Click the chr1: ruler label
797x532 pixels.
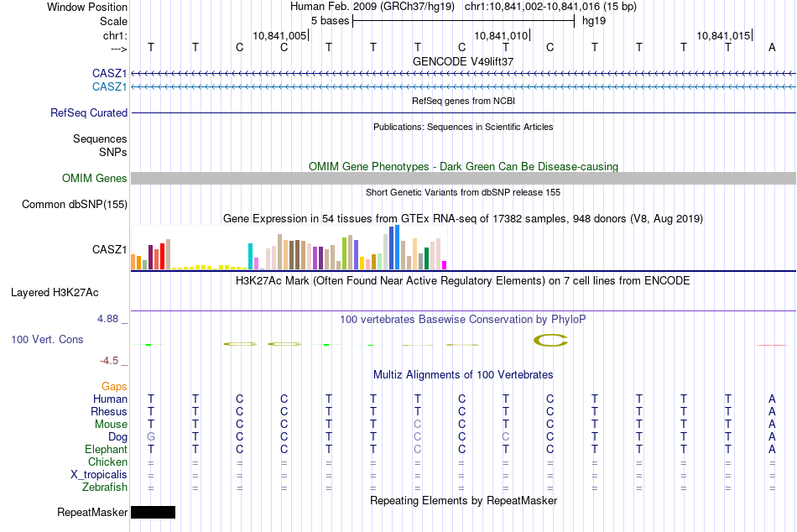click(116, 35)
